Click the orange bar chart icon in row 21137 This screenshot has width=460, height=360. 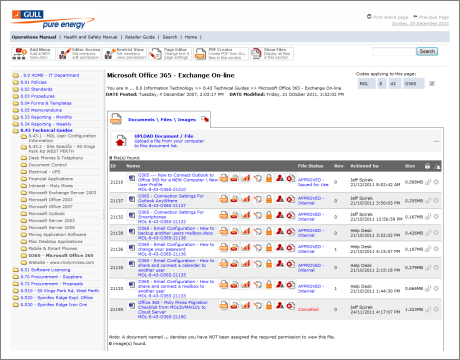[246, 199]
